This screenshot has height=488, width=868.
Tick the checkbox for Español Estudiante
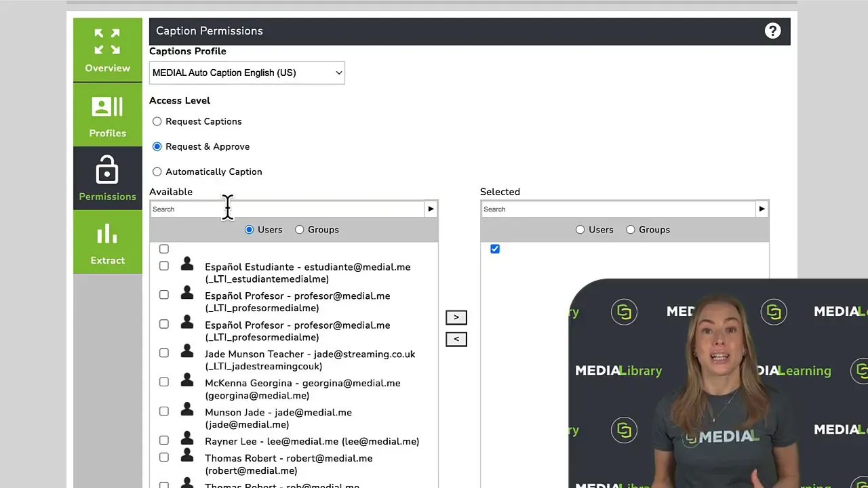pyautogui.click(x=164, y=266)
